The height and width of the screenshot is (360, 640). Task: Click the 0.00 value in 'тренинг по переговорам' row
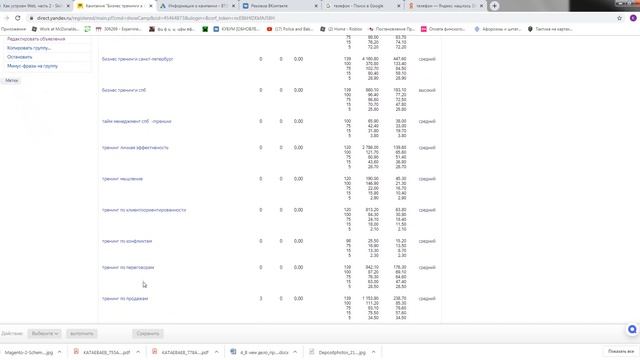pyautogui.click(x=298, y=267)
